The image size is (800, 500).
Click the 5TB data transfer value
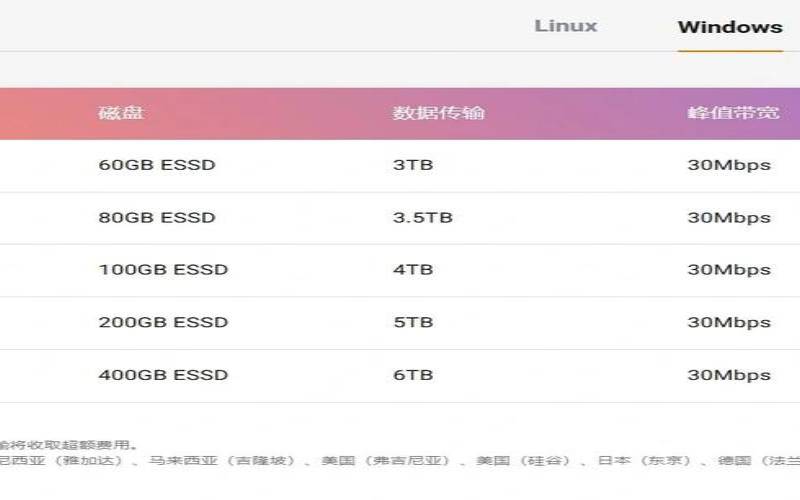point(413,322)
